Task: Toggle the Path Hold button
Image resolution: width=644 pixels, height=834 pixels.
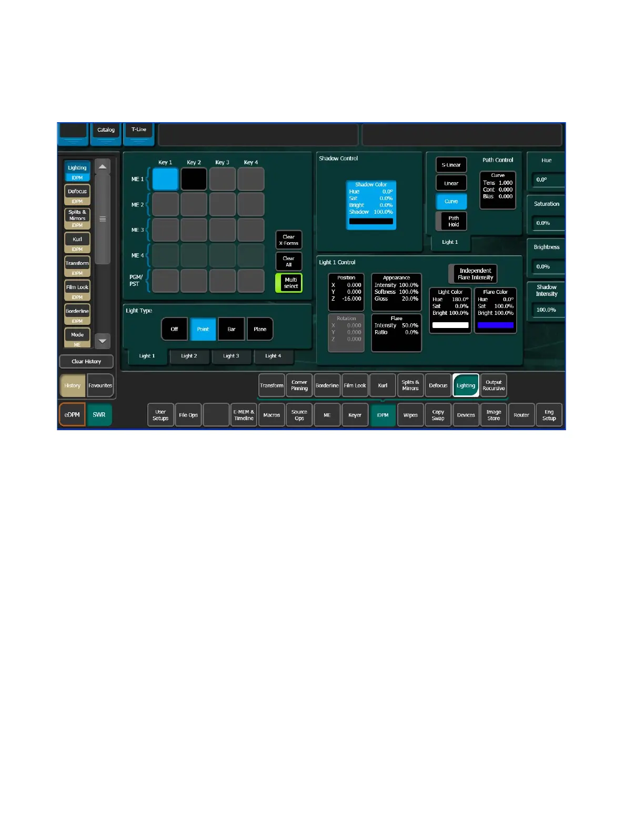Action: (451, 221)
